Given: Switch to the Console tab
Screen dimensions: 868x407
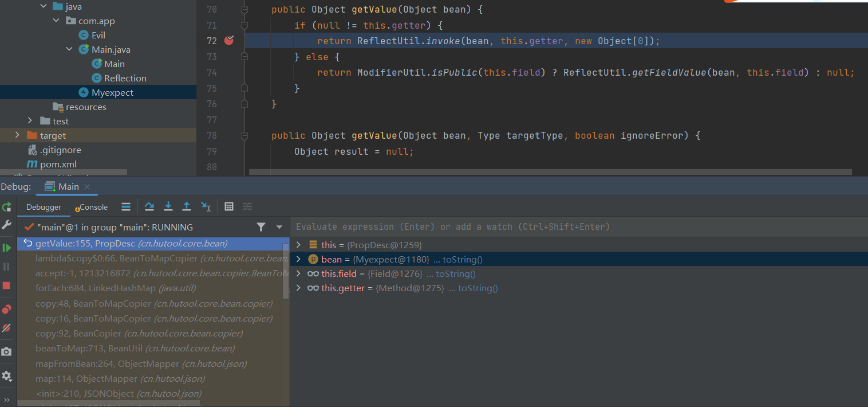Looking at the screenshot, I should pyautogui.click(x=93, y=207).
